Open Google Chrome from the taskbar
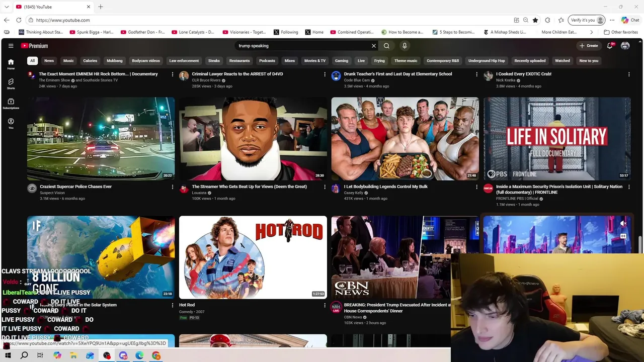Screen dimensions: 644x362 click(156, 355)
